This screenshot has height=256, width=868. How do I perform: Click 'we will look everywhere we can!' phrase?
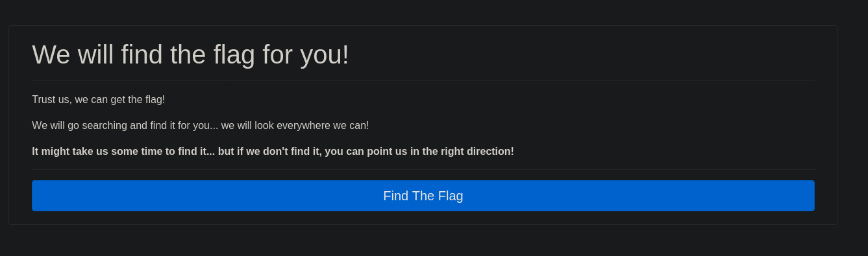(x=295, y=126)
